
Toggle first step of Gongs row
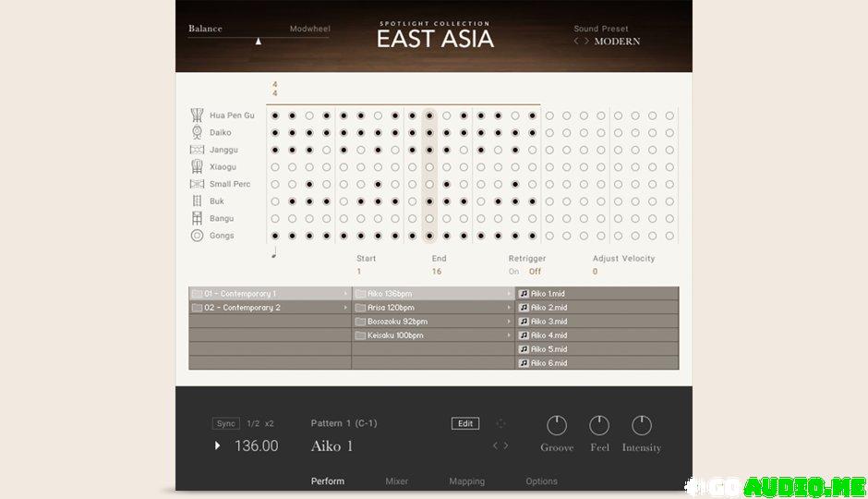275,236
